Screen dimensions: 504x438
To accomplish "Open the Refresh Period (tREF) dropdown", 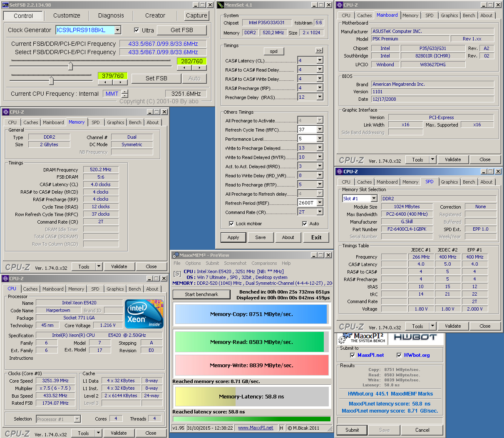I will [320, 203].
